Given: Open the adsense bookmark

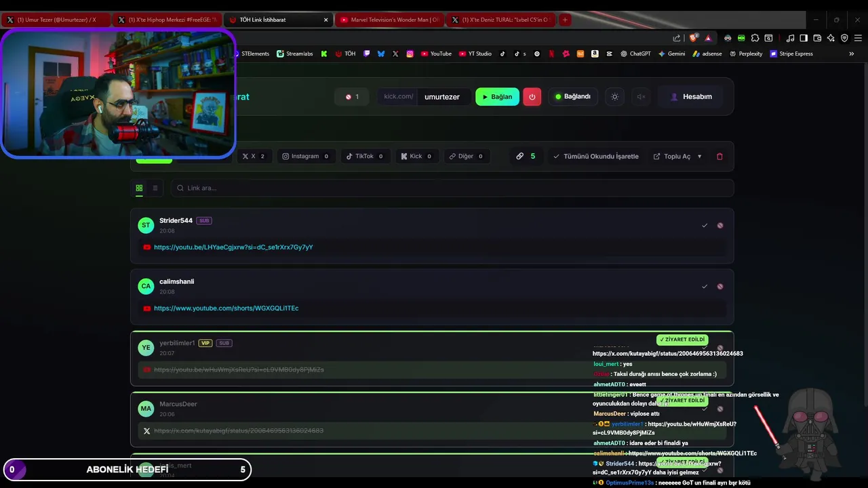Looking at the screenshot, I should coord(707,54).
